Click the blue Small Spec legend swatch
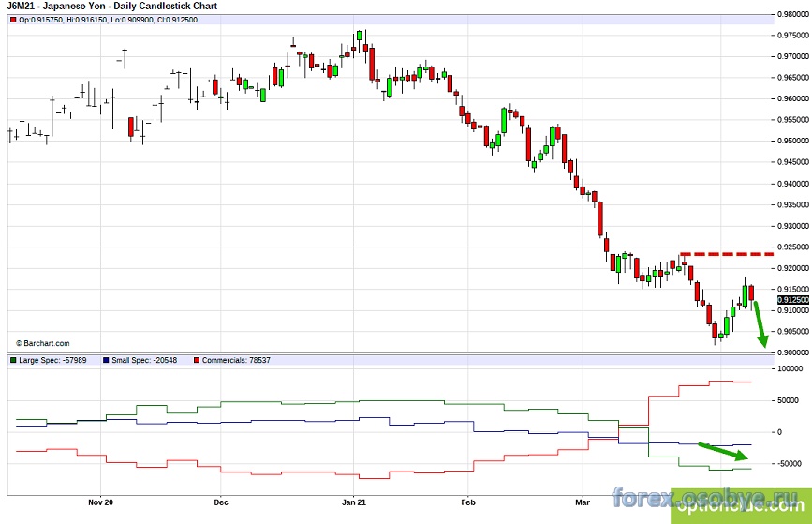Image resolution: width=812 pixels, height=524 pixels. click(x=106, y=360)
